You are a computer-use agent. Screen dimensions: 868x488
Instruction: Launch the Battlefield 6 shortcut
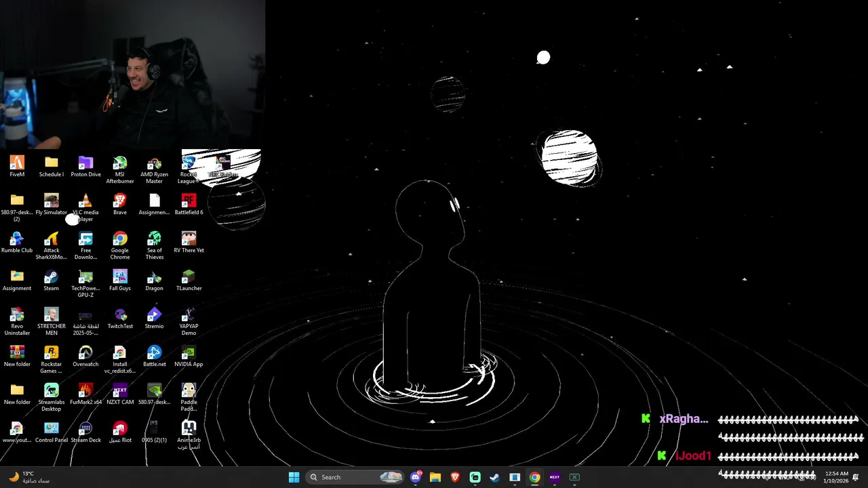(x=189, y=205)
